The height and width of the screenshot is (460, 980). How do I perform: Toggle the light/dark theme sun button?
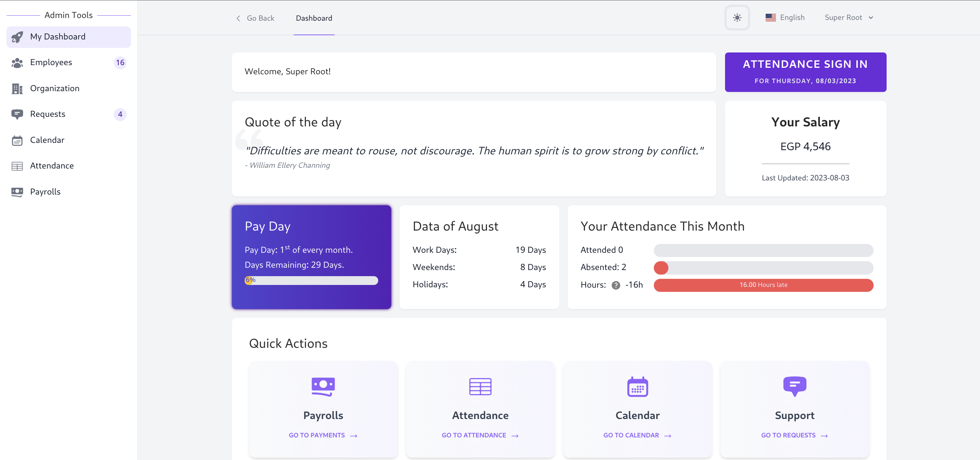pyautogui.click(x=737, y=18)
